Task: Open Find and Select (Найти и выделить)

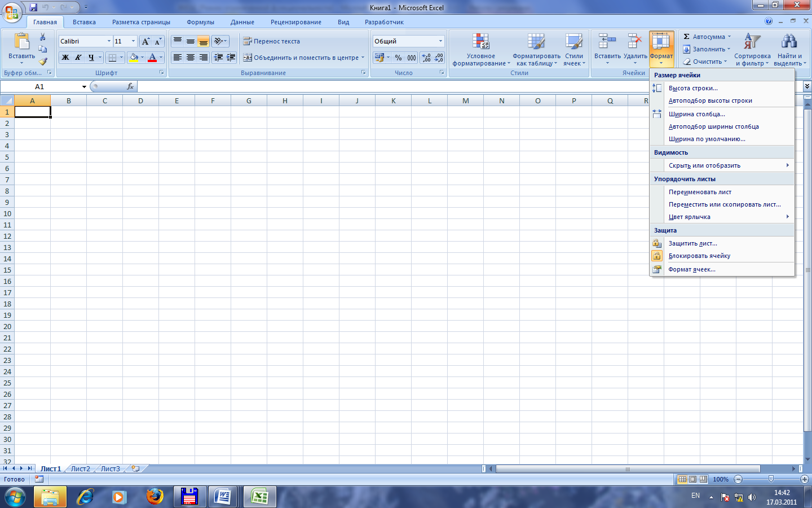Action: tap(789, 50)
